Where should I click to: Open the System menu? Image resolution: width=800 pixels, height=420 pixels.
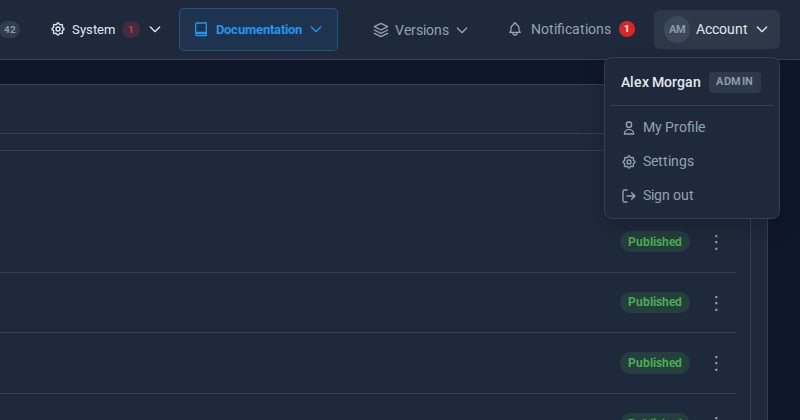click(106, 30)
